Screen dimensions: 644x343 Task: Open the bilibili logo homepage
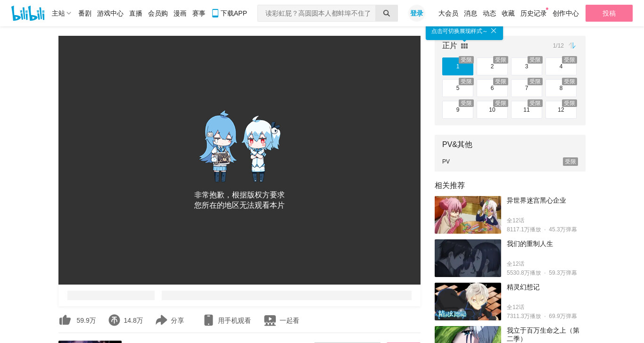[28, 13]
